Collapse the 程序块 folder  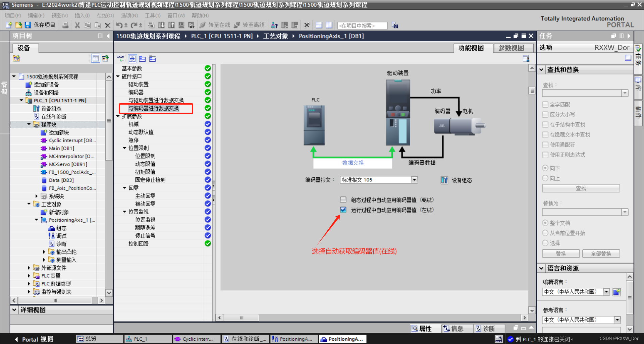(29, 124)
